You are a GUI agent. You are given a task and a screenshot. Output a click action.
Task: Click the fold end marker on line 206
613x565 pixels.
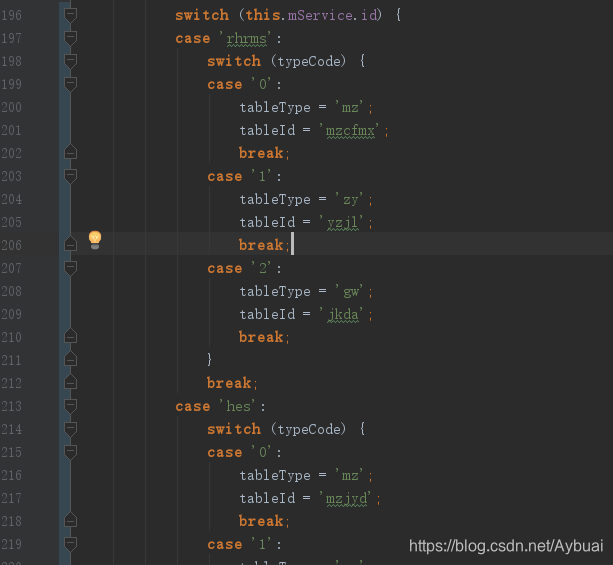[x=70, y=244]
